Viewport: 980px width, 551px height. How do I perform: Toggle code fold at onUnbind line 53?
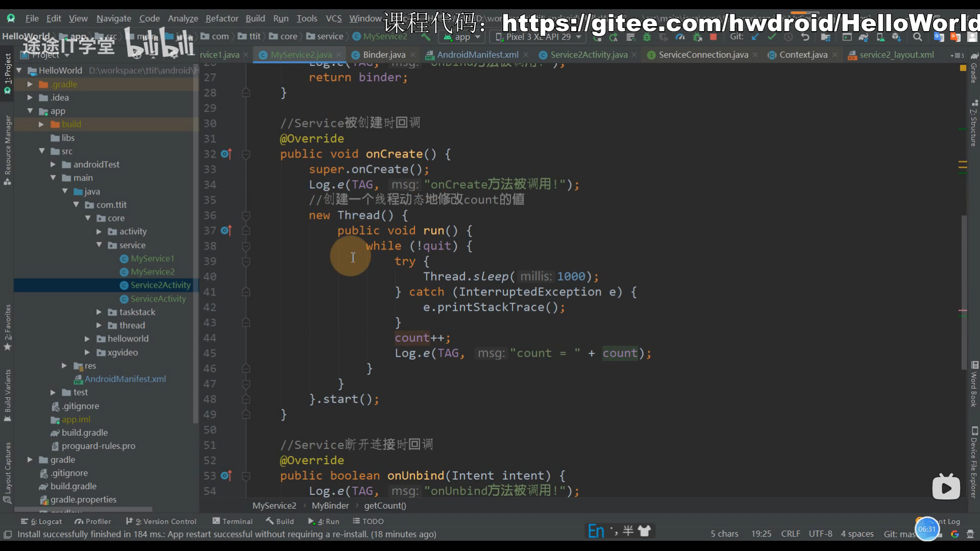(246, 475)
